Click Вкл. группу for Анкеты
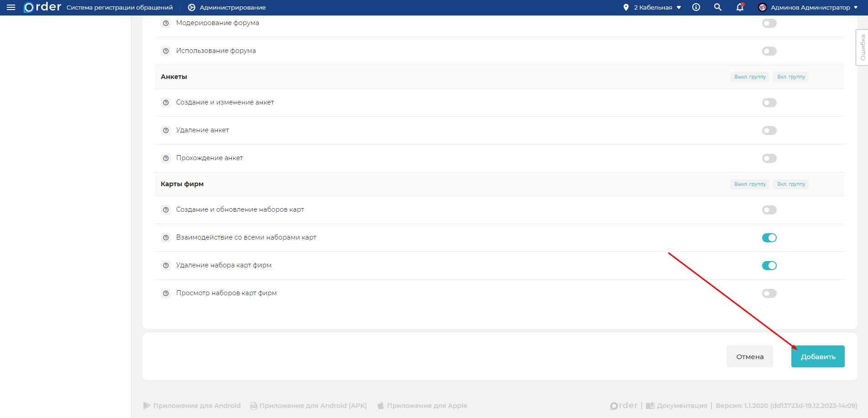The image size is (868, 418). tap(791, 77)
